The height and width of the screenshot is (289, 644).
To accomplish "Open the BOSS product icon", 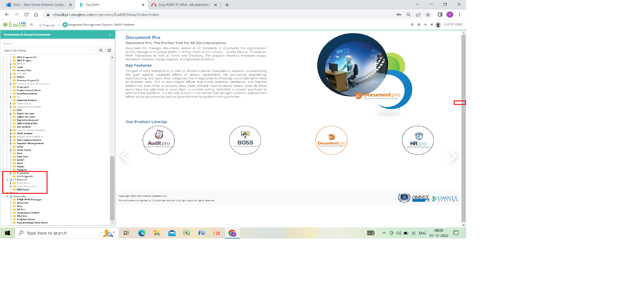I will pos(245,140).
